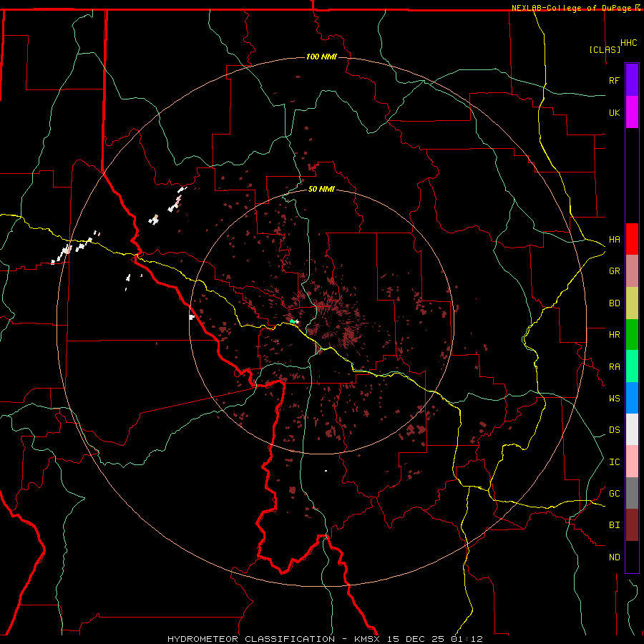Click the "HA" legend label
This screenshot has width=644, height=644.
[x=614, y=240]
